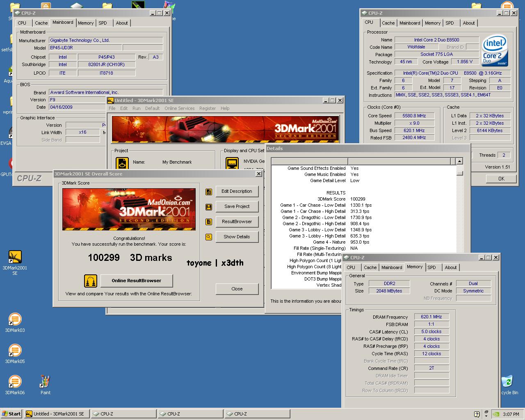
Task: Click the Core Speed value 5580.8 MHz
Action: coord(414,116)
